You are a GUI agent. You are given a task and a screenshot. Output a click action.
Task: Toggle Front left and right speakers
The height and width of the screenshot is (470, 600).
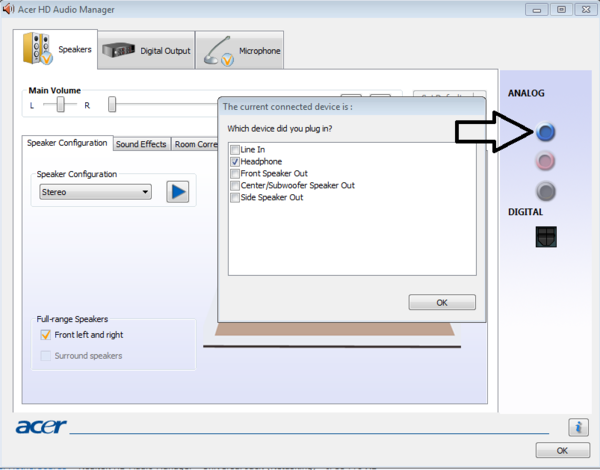(x=45, y=335)
